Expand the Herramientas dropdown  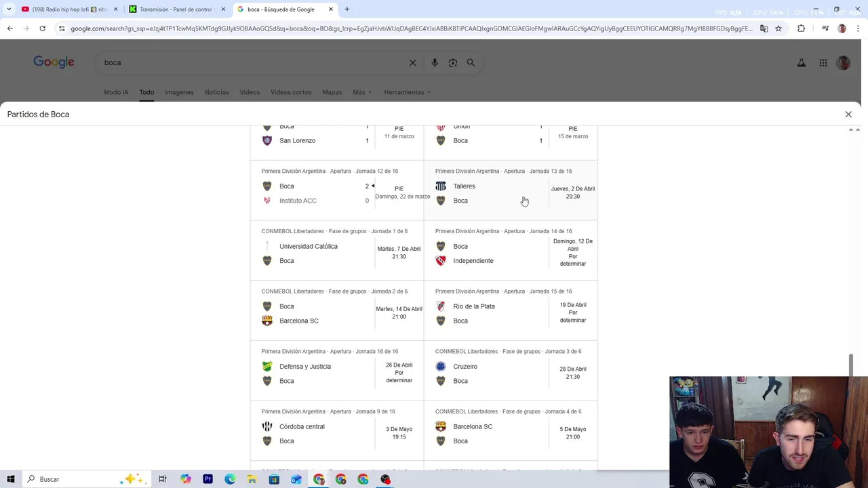tap(407, 92)
